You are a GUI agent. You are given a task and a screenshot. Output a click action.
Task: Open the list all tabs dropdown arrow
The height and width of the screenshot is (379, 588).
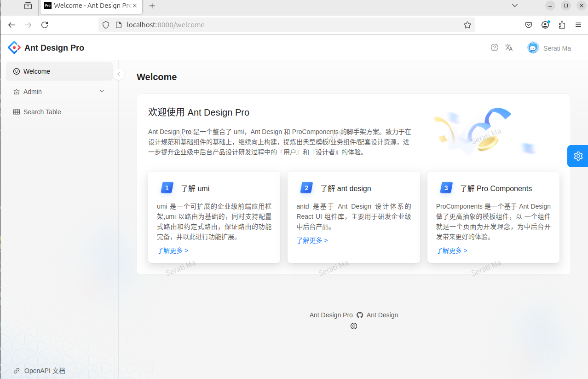pos(515,6)
